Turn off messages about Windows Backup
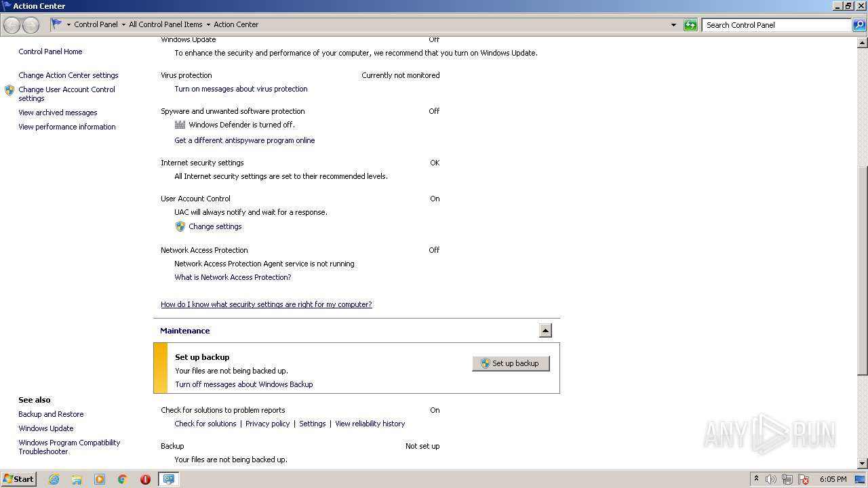868x488 pixels. [x=244, y=384]
